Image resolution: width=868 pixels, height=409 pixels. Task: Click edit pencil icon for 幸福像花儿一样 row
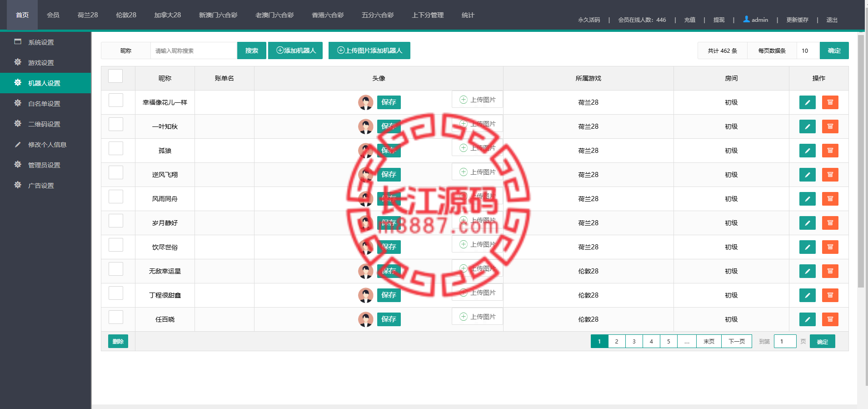[807, 102]
